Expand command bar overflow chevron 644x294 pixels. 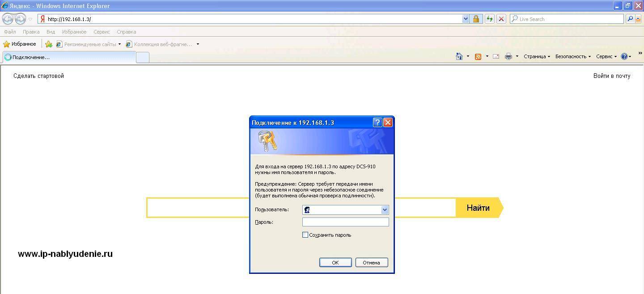pos(640,53)
